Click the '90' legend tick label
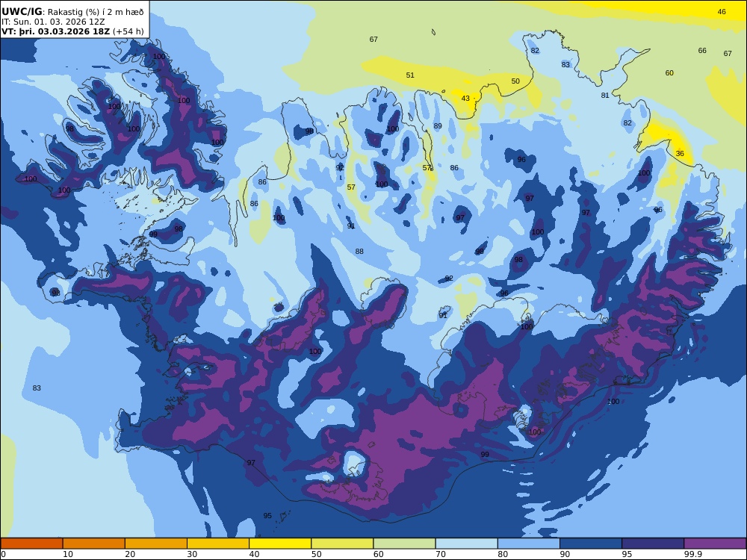This screenshot has height=560, width=747. coord(565,554)
